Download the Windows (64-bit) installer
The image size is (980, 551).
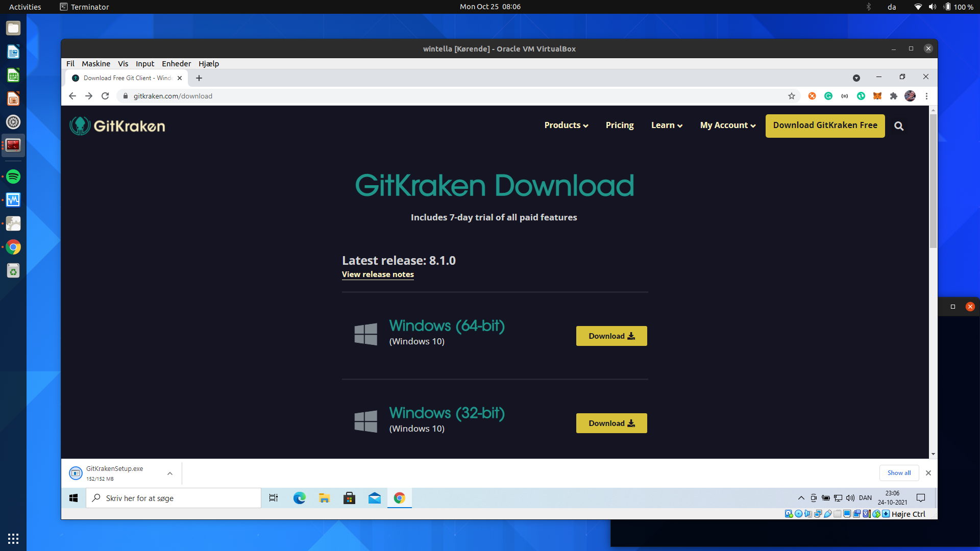point(611,336)
